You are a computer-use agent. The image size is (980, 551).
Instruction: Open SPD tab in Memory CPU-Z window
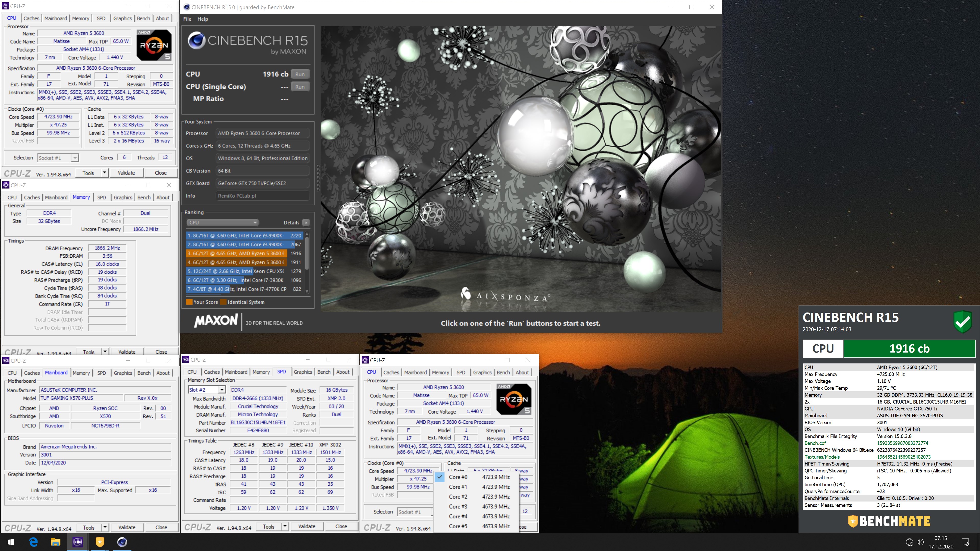pos(102,197)
